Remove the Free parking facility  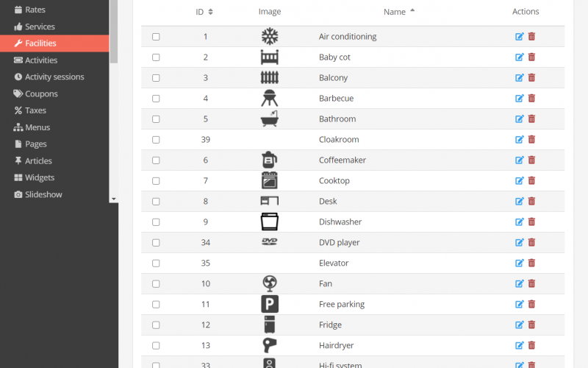(531, 304)
